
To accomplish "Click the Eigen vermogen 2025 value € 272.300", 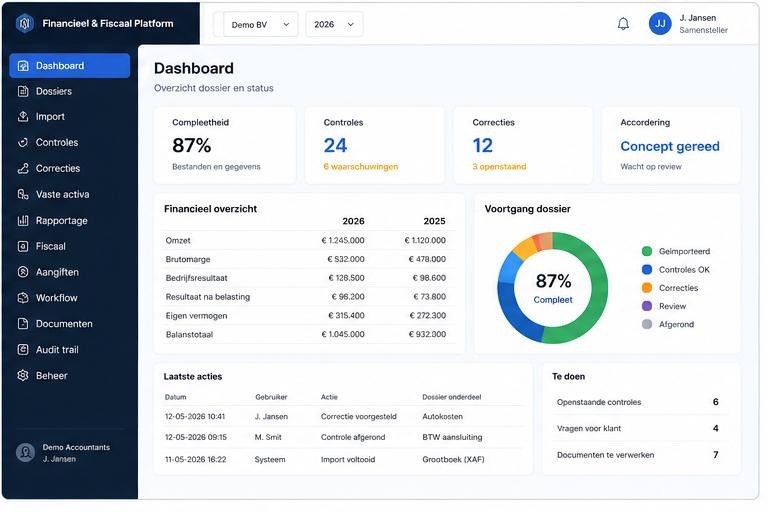I will pyautogui.click(x=428, y=316).
